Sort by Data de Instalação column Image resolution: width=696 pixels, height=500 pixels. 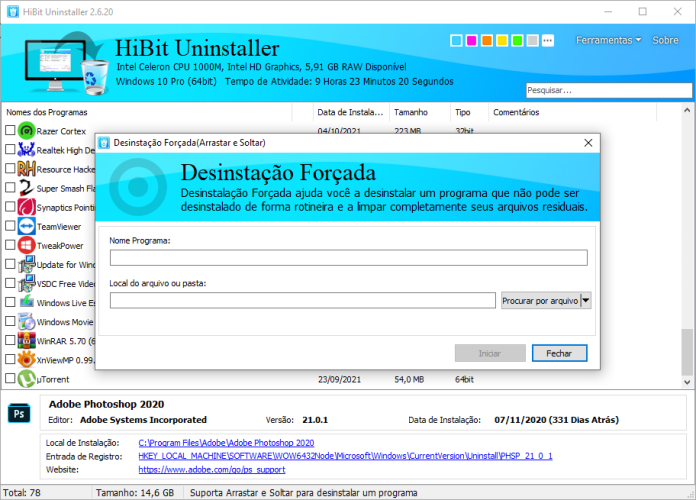[x=351, y=112]
